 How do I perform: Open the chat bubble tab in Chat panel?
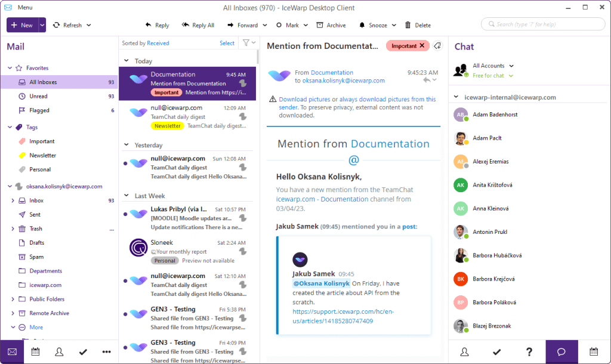tap(561, 352)
